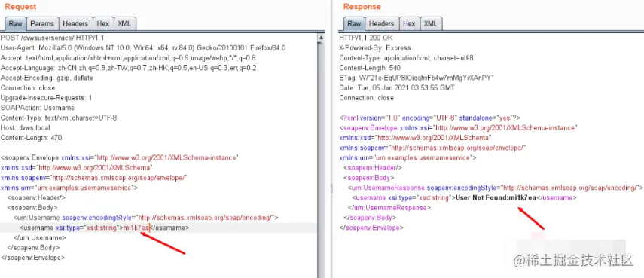644x278 pixels.
Task: Open the Request Hex tab
Action: (102, 24)
